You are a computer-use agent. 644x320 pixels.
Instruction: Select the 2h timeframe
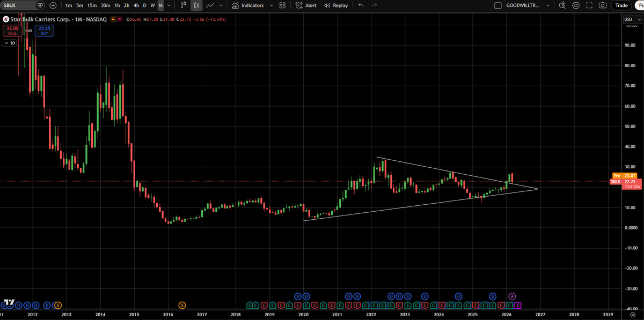click(x=126, y=5)
